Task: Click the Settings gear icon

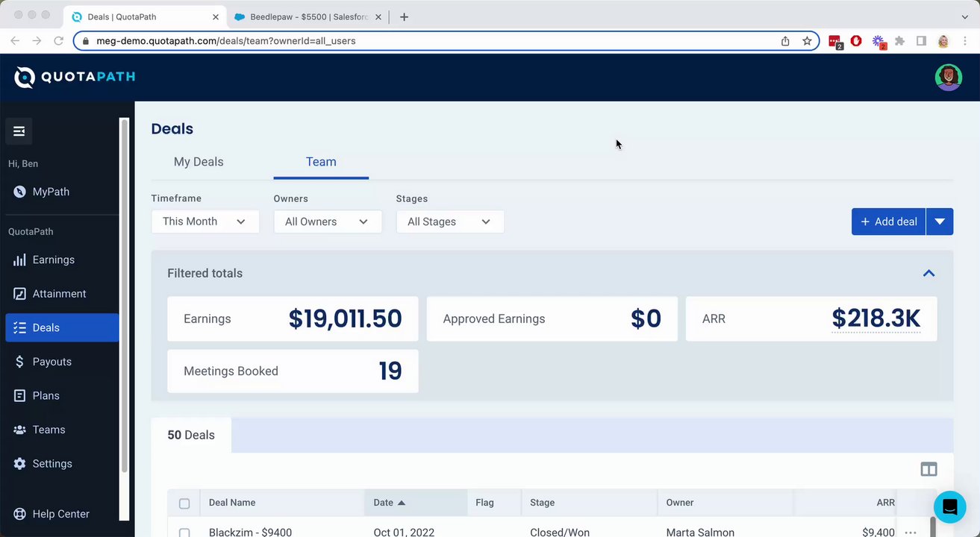Action: 19,464
